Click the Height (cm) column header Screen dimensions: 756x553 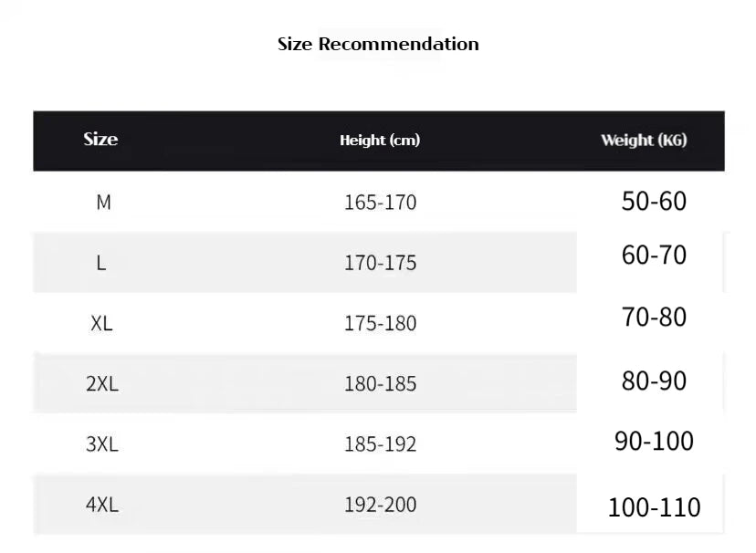380,141
